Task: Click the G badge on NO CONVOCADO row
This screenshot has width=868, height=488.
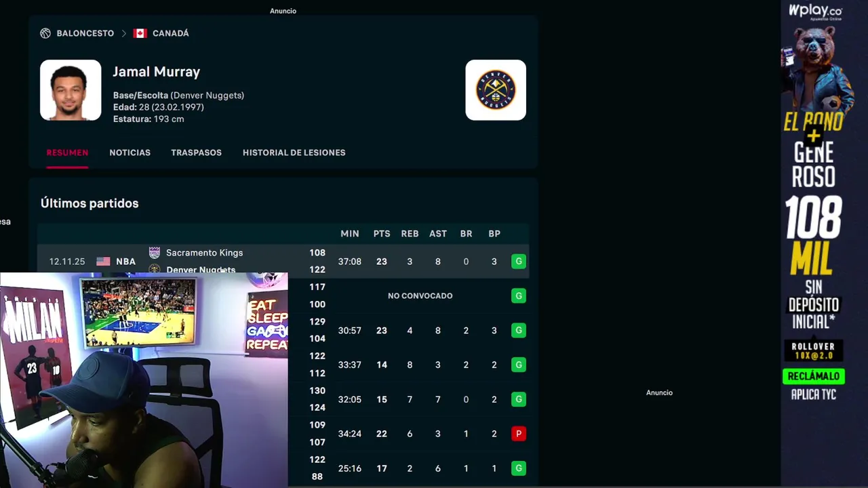Action: coord(519,296)
